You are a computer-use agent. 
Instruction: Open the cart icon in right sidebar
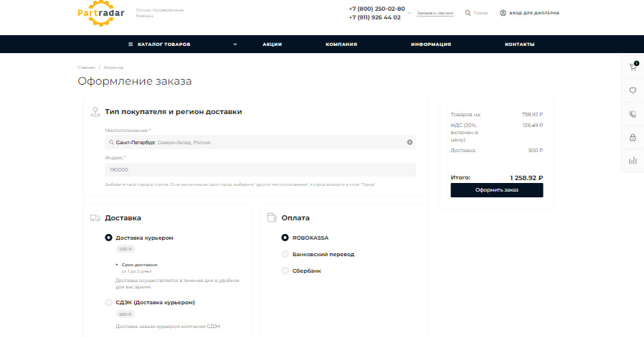click(x=633, y=67)
